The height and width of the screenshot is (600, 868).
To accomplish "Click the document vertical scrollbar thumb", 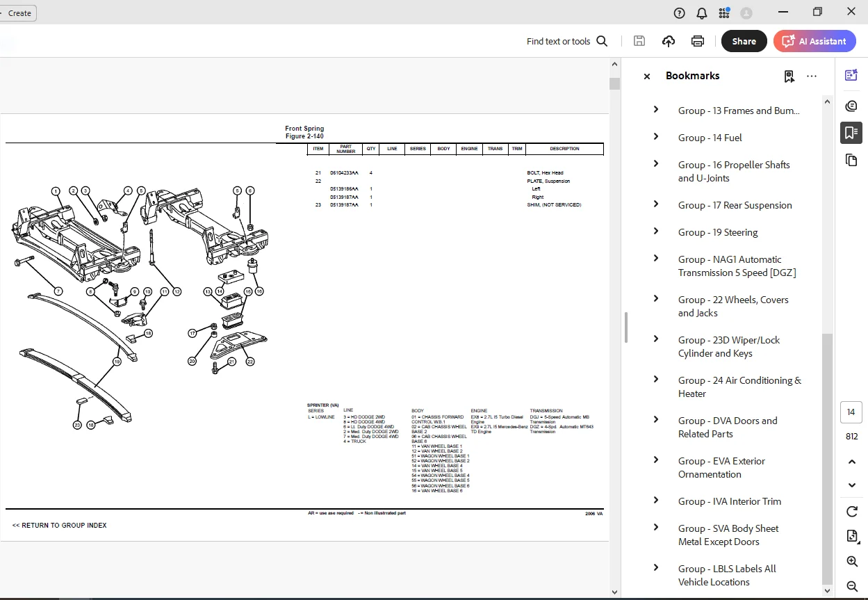I will [614, 83].
